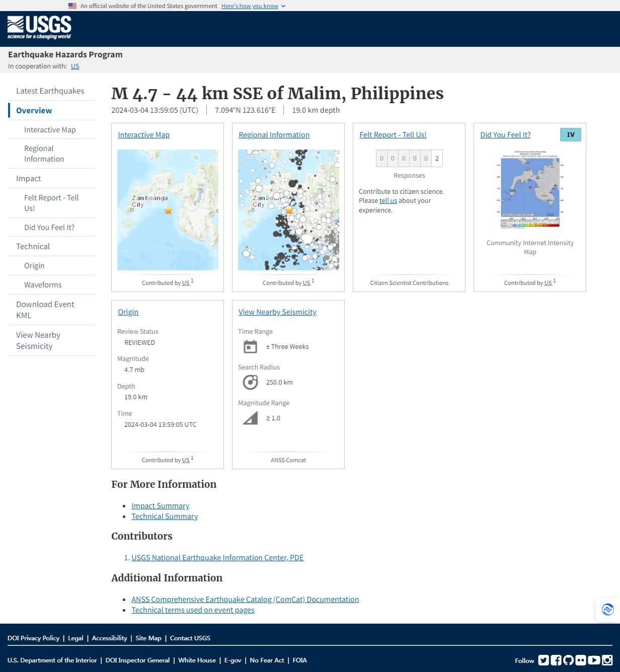620x672 pixels.
Task: Open USGS Flickr page icon
Action: click(581, 660)
